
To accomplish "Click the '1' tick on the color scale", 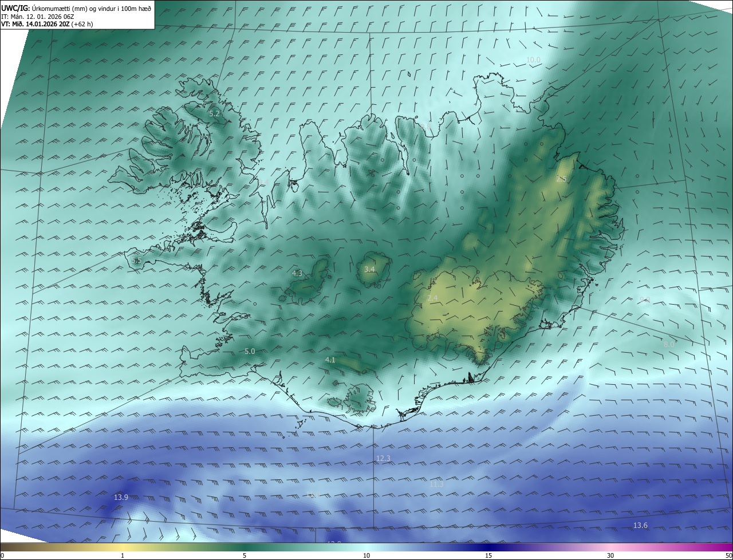I will pyautogui.click(x=123, y=555).
